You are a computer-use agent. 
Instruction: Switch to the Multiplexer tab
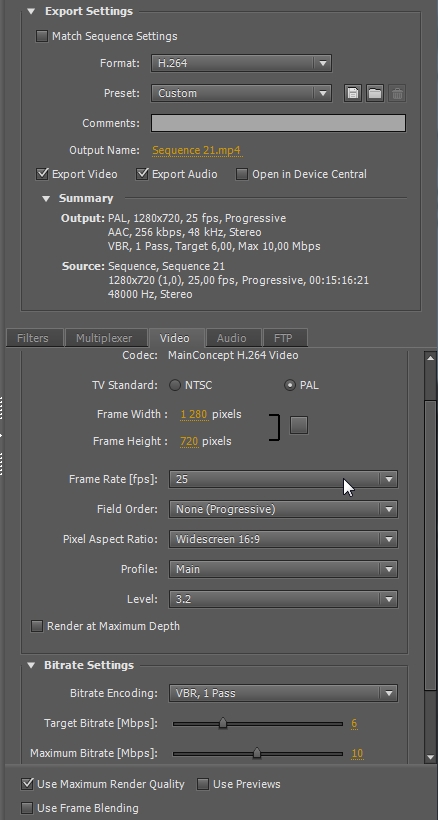(x=104, y=338)
